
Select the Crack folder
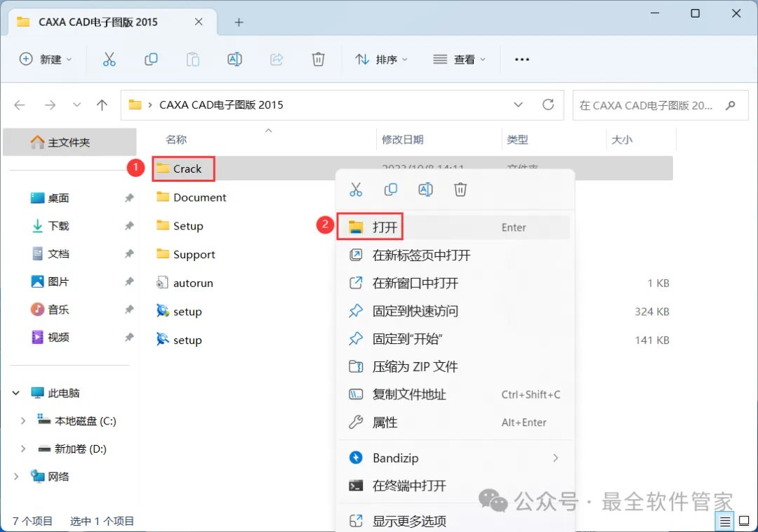coord(184,168)
